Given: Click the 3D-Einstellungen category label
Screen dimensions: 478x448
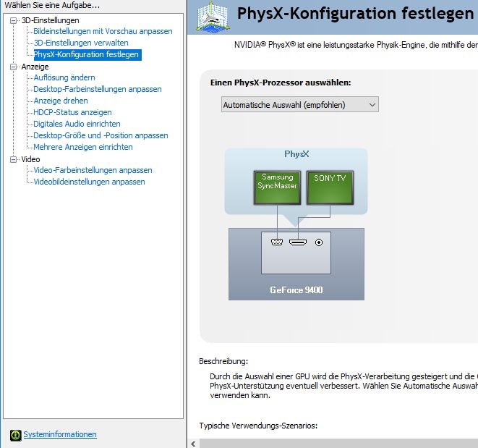Looking at the screenshot, I should 51,20.
